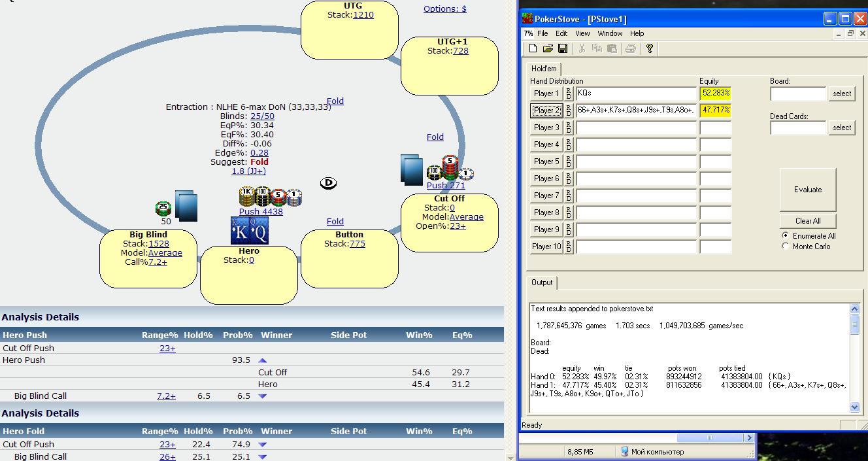The image size is (868, 461).
Task: Select the Enumerate All radio button
Action: tap(786, 235)
